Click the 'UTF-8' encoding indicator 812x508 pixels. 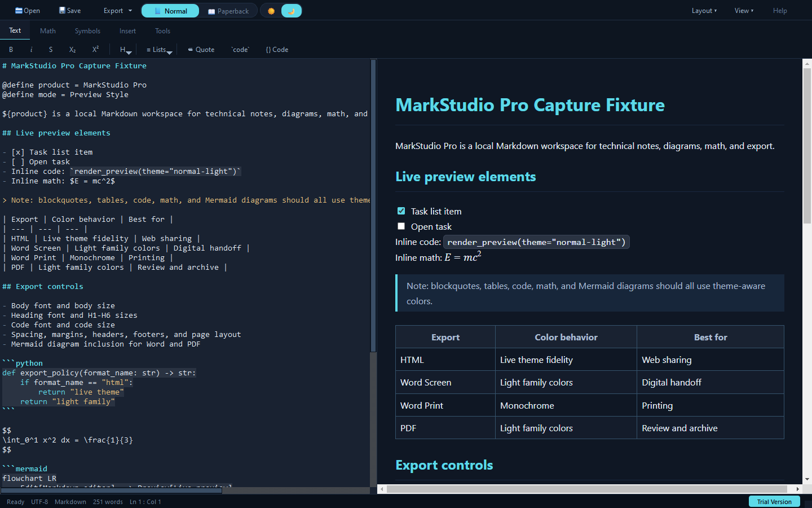(39, 502)
